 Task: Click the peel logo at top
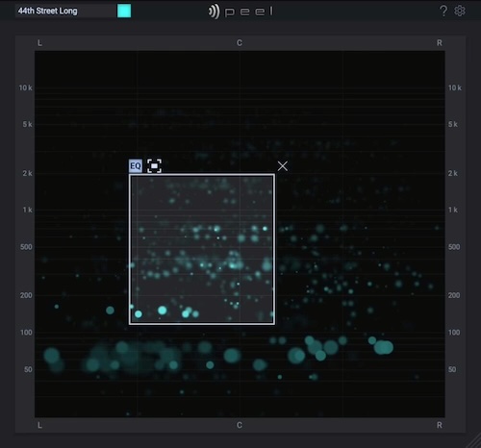pos(240,12)
